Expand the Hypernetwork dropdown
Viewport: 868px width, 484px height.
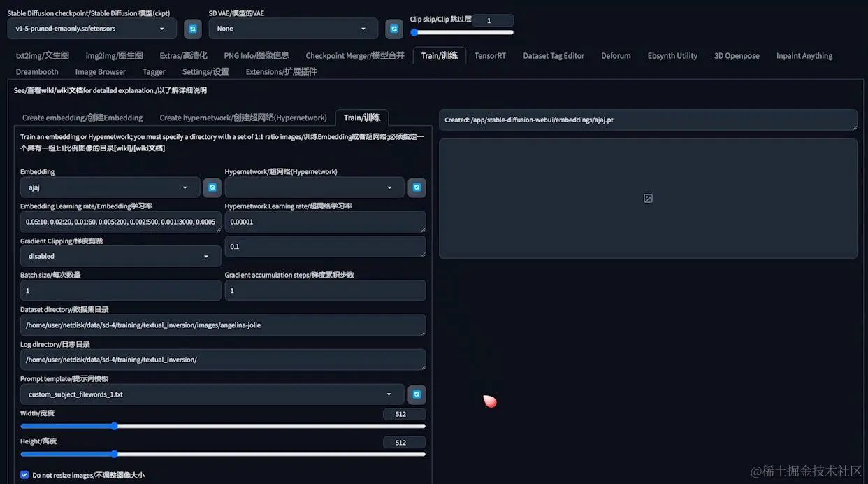tap(314, 187)
